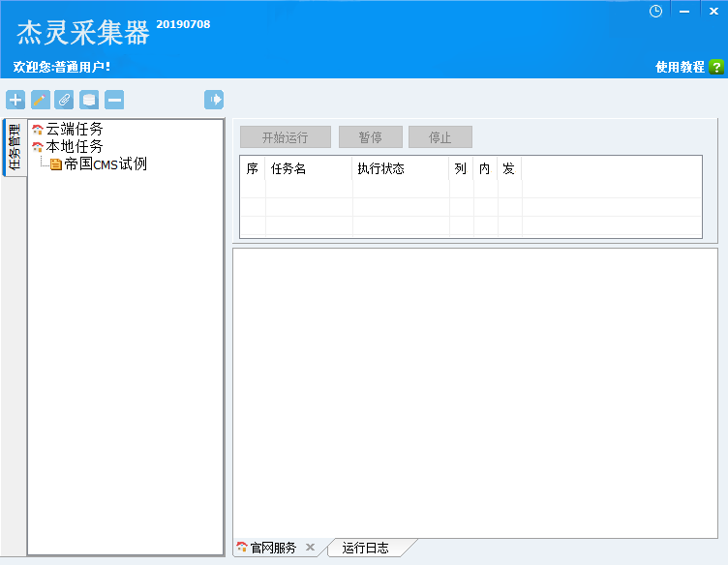This screenshot has height=565, width=728.
Task: Click the 任务名 column header
Action: [x=309, y=168]
